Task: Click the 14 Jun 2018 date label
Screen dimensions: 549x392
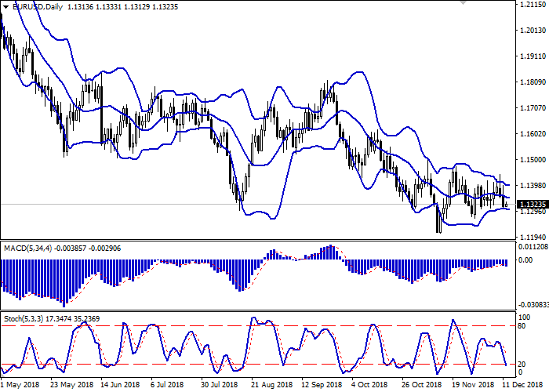Action: (x=122, y=385)
